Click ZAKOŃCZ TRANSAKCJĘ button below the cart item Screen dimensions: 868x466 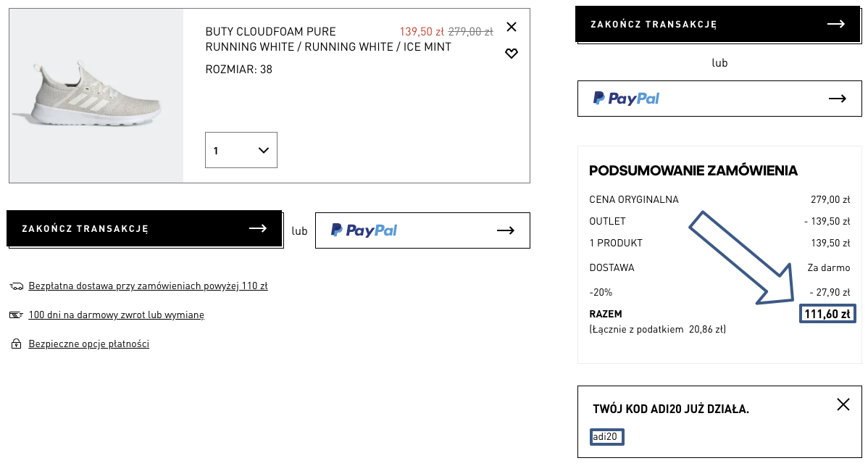coord(144,228)
